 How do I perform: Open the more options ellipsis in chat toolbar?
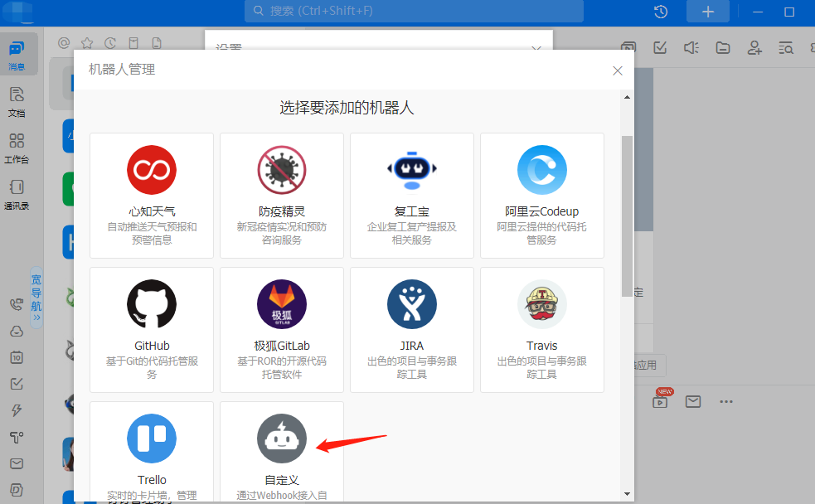(x=726, y=401)
